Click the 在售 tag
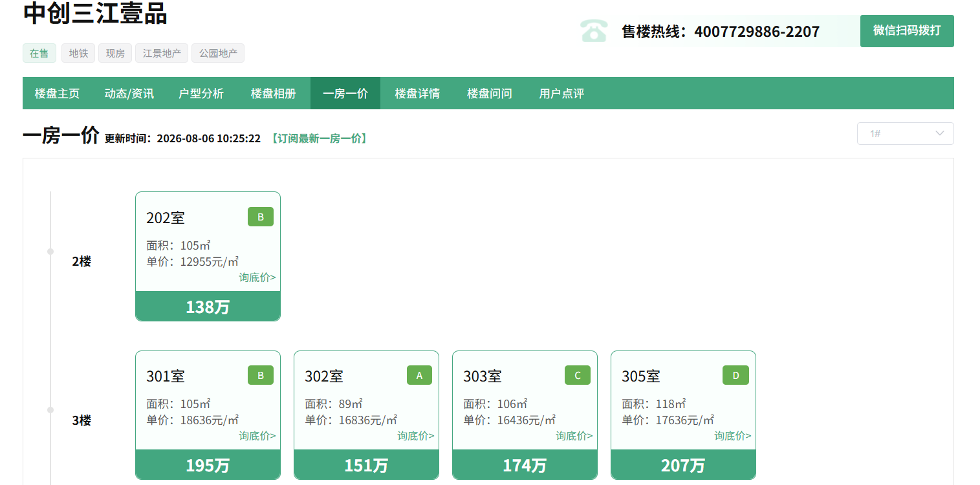980x485 pixels. pos(39,53)
